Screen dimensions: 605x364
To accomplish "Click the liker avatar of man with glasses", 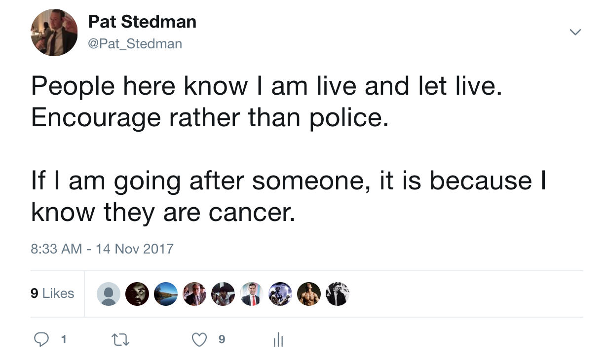I will coord(194,294).
